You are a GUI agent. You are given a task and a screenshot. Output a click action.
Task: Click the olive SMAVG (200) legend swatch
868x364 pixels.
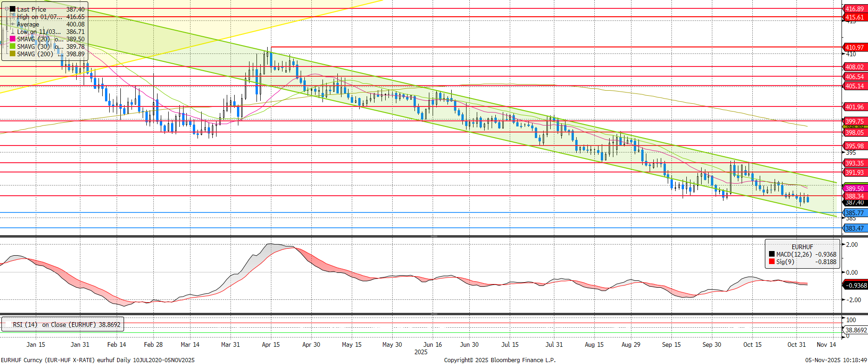13,54
